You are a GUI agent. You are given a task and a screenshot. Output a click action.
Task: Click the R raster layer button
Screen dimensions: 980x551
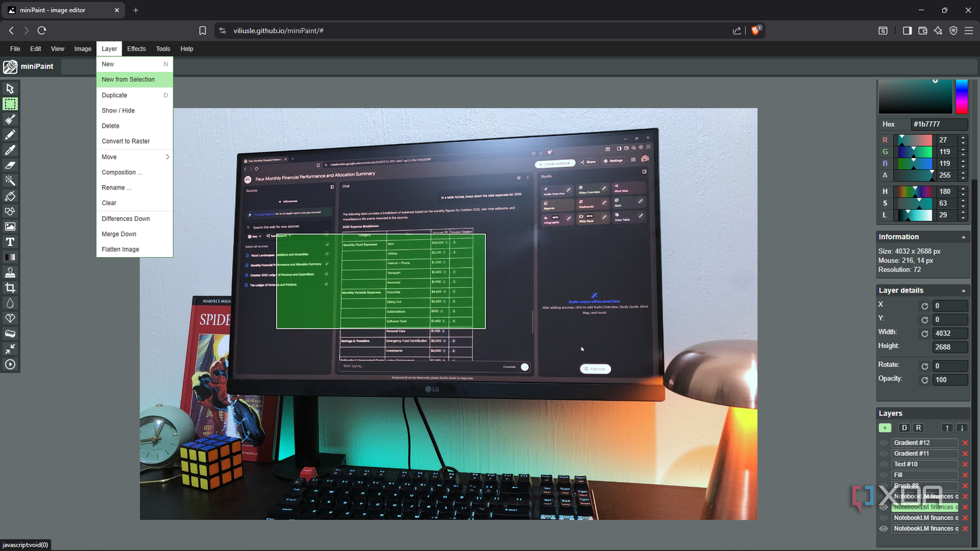tap(918, 427)
